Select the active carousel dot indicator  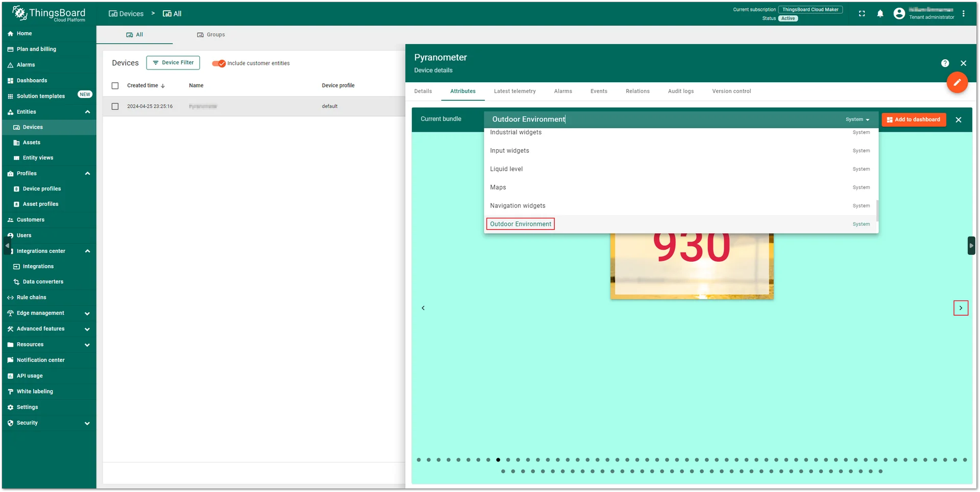[x=498, y=460]
